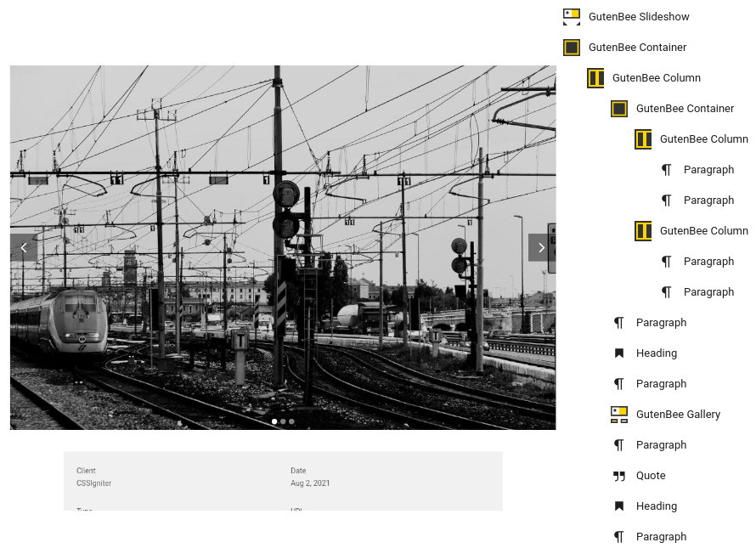Select the Heading label just below Quote

tap(657, 506)
